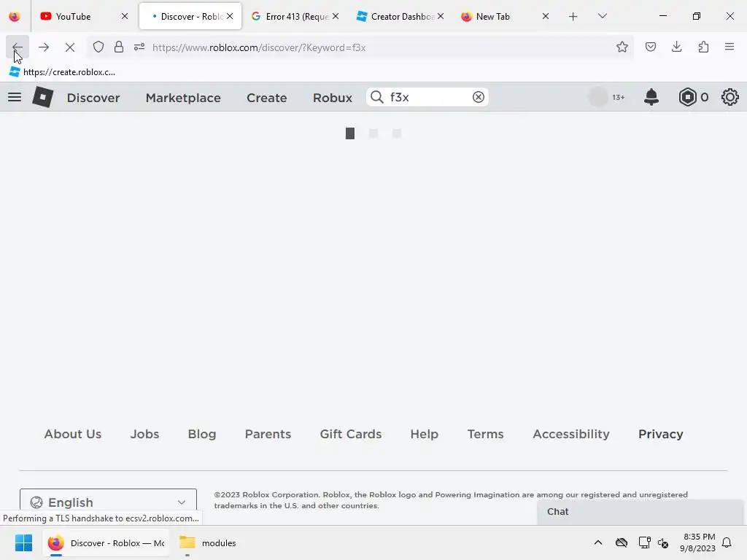This screenshot has width=747, height=560.
Task: Close the New Tab tab
Action: pyautogui.click(x=546, y=16)
